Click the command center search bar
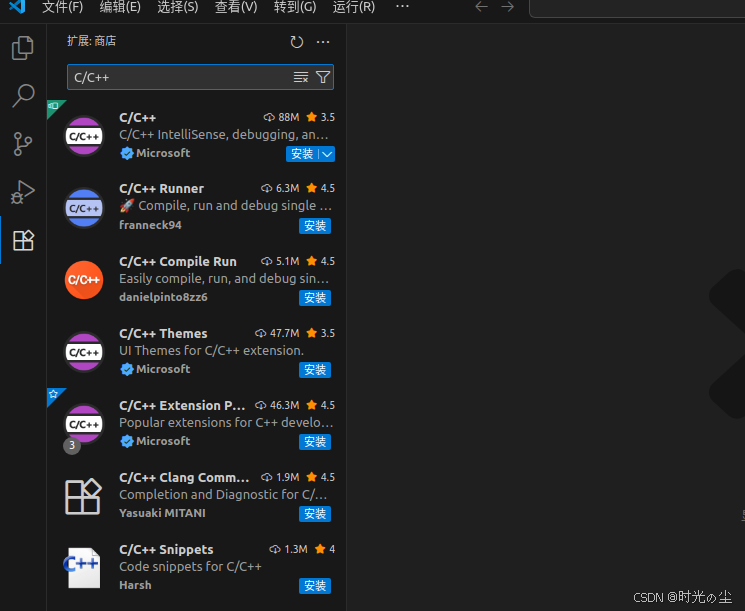This screenshot has width=745, height=611. pyautogui.click(x=637, y=8)
